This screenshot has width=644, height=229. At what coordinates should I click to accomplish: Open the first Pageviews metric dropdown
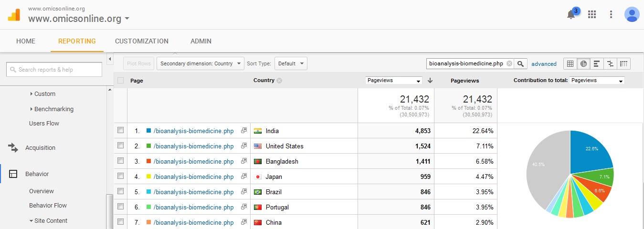394,81
